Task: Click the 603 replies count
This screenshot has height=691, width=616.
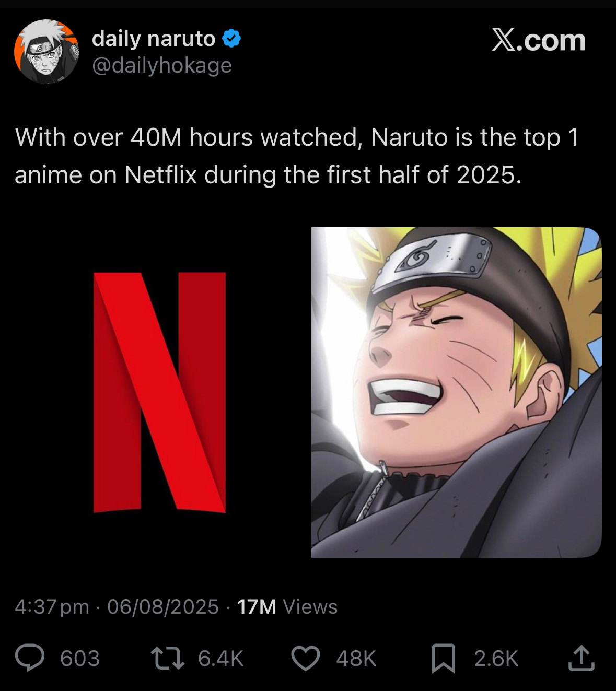Action: coord(80,659)
